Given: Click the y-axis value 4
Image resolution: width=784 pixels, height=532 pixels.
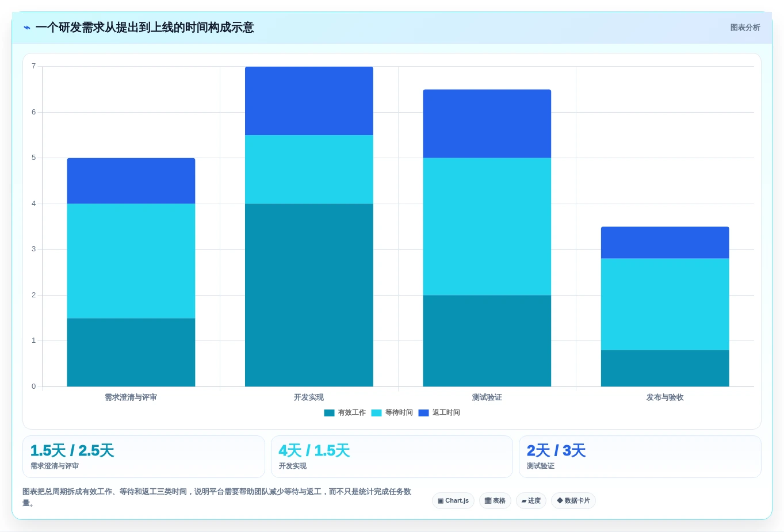Looking at the screenshot, I should coord(34,204).
